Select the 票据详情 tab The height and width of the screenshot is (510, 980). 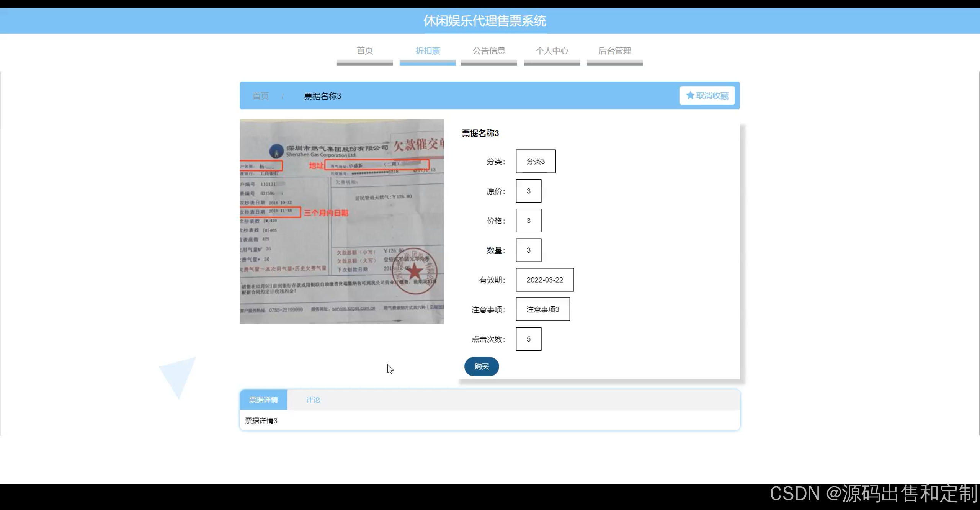pos(263,400)
